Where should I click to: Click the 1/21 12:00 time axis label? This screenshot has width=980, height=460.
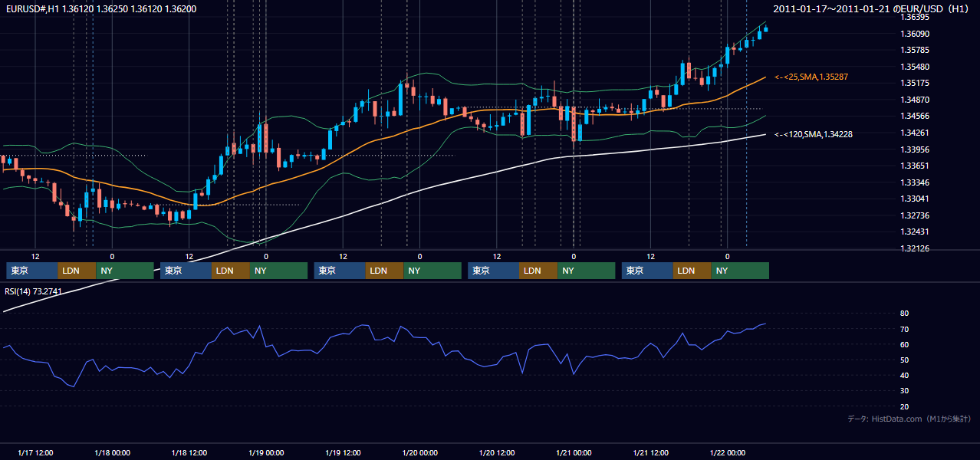click(651, 452)
